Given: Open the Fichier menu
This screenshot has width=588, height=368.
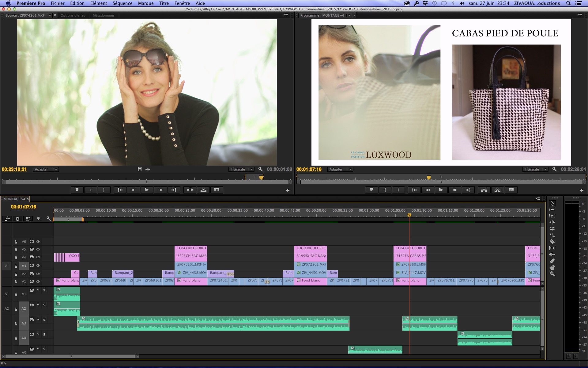Looking at the screenshot, I should (x=58, y=3).
